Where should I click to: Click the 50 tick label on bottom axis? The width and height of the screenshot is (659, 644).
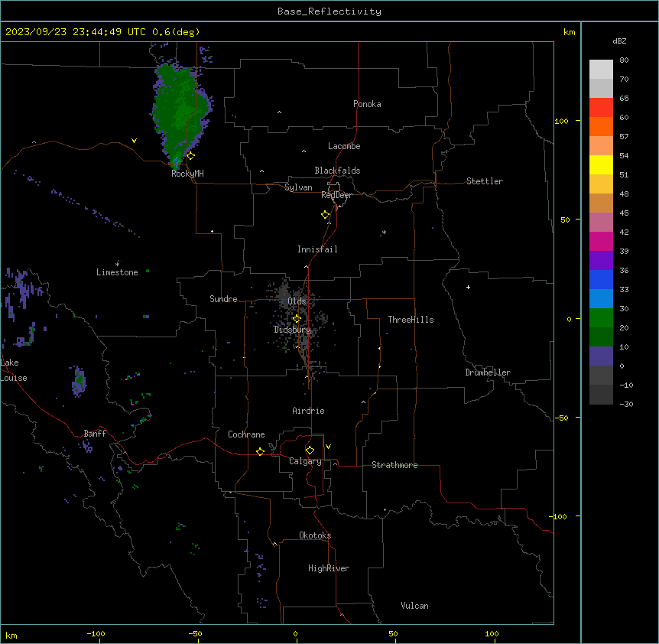coord(393,633)
